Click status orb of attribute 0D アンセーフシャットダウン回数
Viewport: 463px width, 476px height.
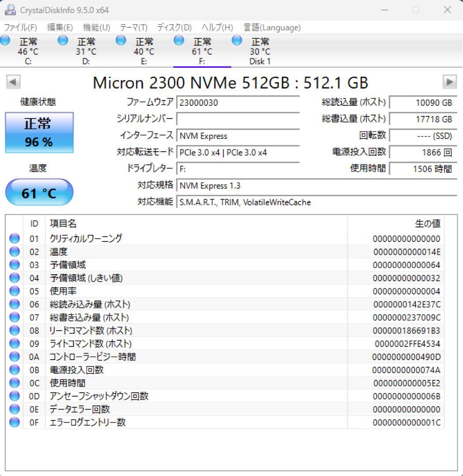coord(15,396)
